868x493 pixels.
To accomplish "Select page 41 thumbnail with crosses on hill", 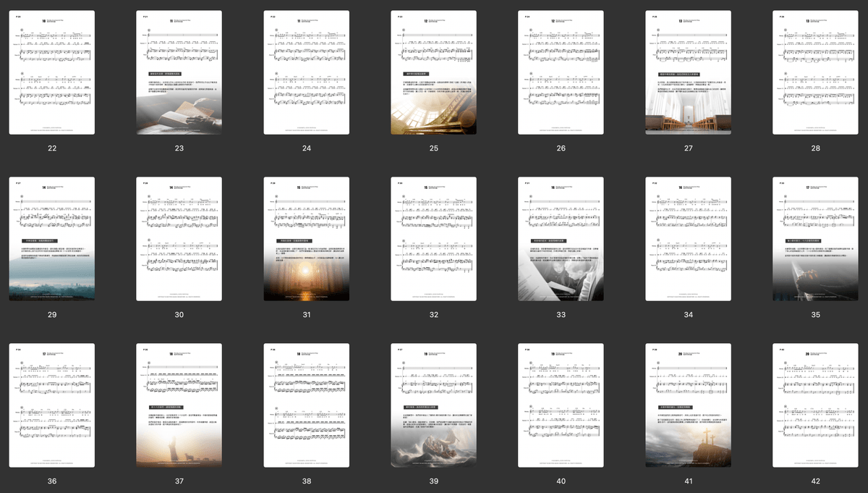I will tap(689, 405).
